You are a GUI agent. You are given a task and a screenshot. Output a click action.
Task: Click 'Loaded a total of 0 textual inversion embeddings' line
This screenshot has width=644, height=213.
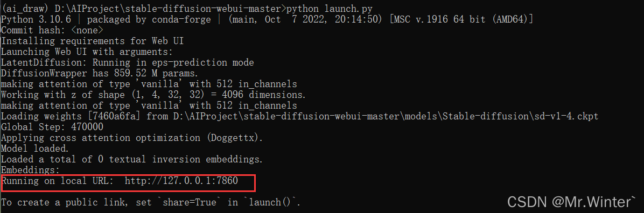tap(132, 159)
